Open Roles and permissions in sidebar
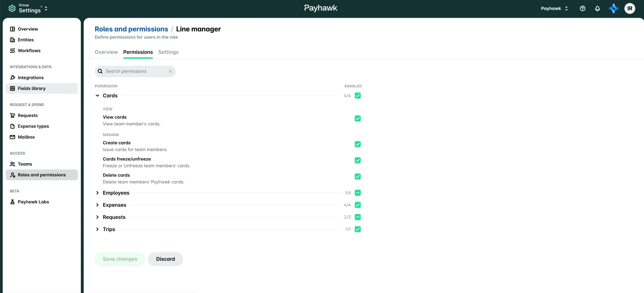 (x=42, y=175)
